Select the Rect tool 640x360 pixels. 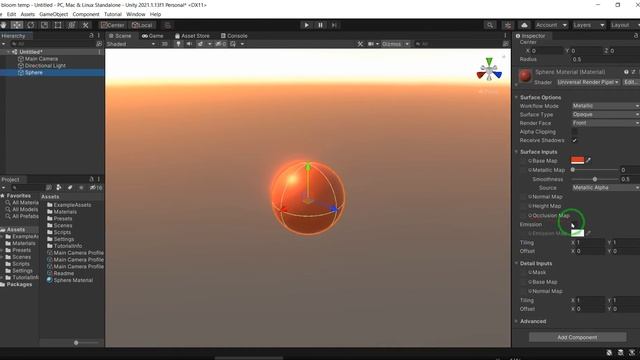point(58,25)
